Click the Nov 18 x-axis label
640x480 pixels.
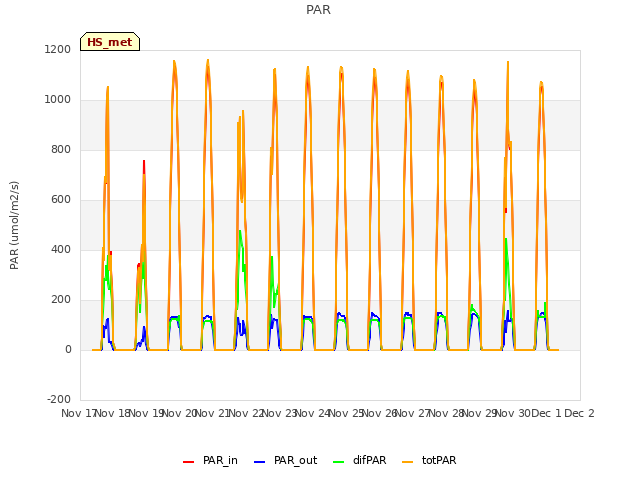click(112, 413)
